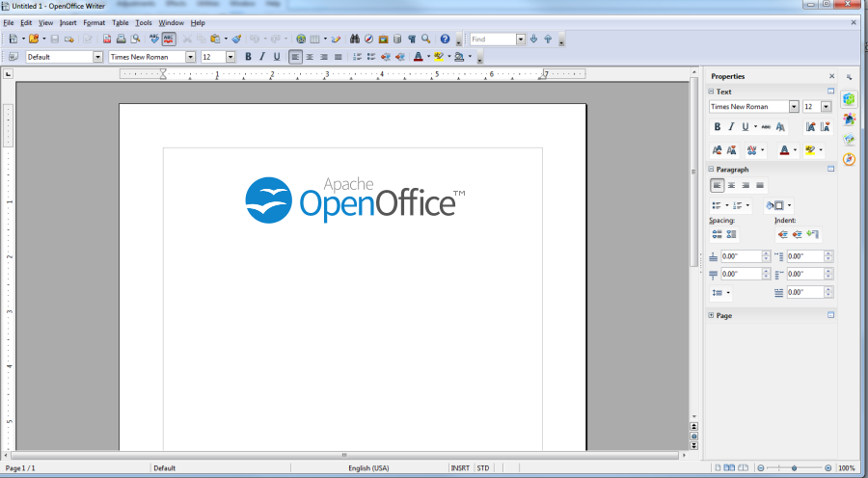Open OpenOffice Help question icon
This screenshot has width=868, height=478.
445,39
